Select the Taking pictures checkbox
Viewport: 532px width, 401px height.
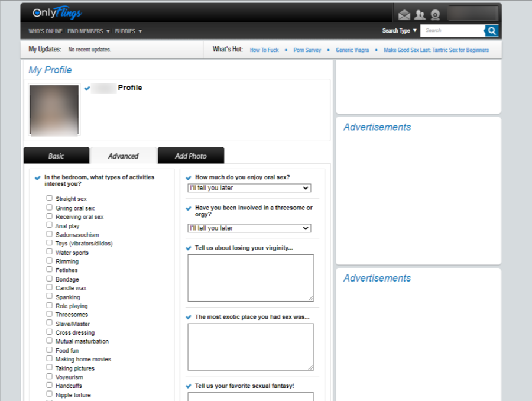point(50,368)
